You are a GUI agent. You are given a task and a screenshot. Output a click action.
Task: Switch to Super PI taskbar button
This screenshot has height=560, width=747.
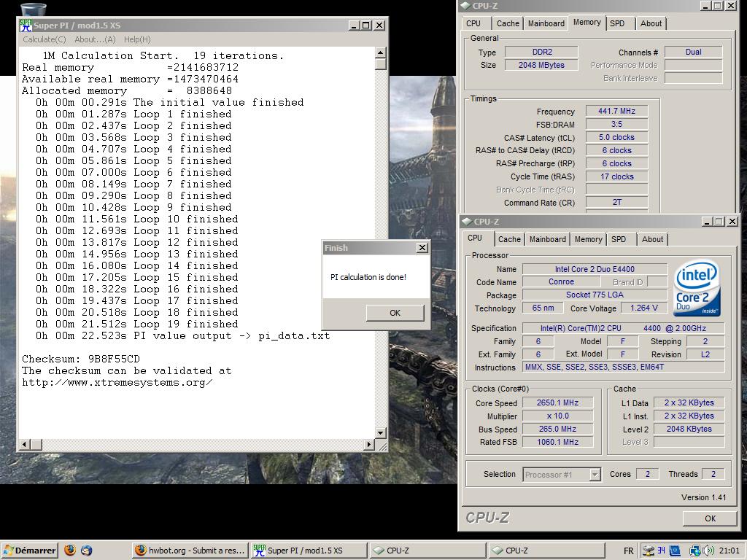309,551
